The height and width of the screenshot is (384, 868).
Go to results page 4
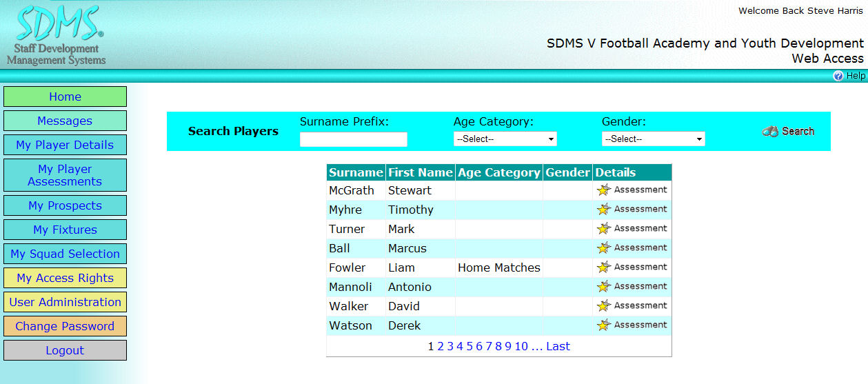coord(460,346)
